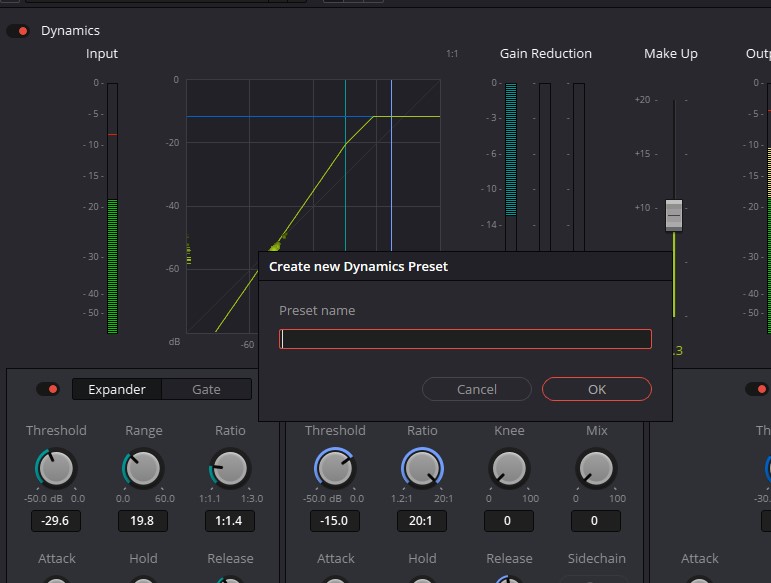Toggle the Expander section enable switch
This screenshot has width=771, height=583.
(48, 389)
